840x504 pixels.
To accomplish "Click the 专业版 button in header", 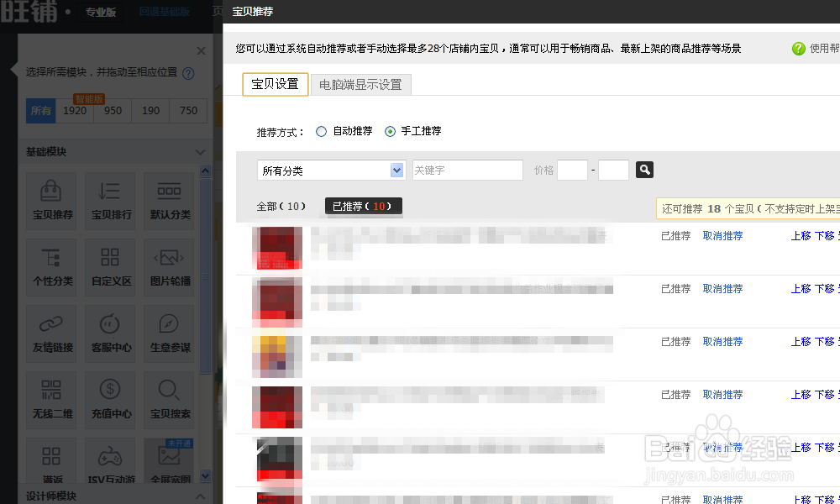I will [x=100, y=12].
